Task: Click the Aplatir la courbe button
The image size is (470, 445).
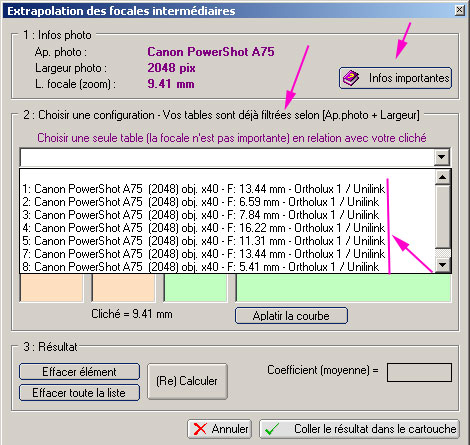Action: point(291,316)
